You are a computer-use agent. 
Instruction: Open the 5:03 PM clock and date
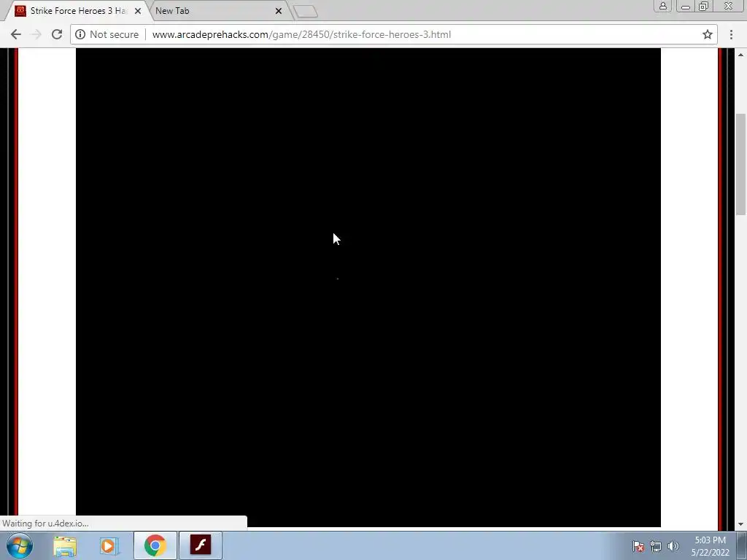pyautogui.click(x=710, y=546)
